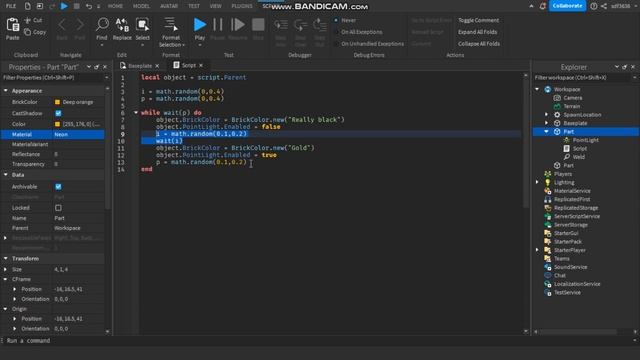Click Expand All Folds action

(478, 32)
